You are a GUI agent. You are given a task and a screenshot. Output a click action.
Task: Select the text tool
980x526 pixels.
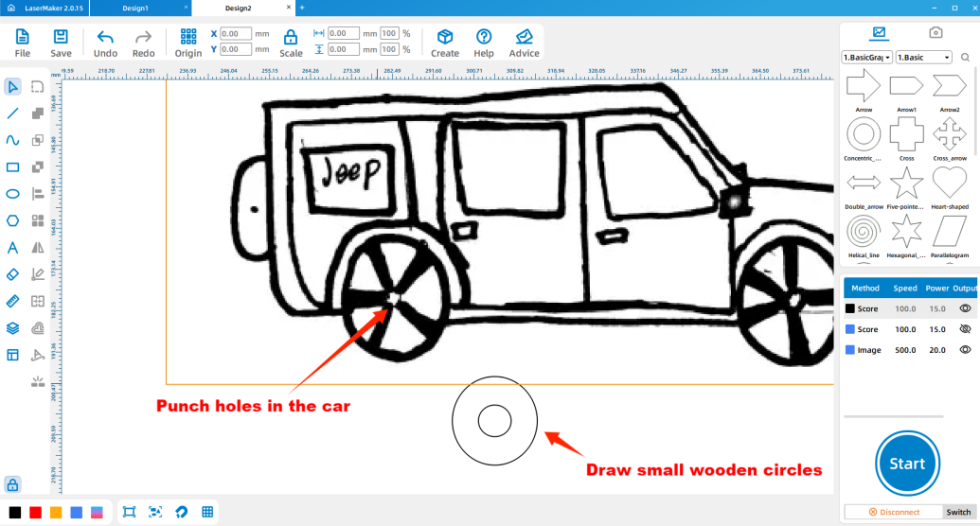(12, 248)
